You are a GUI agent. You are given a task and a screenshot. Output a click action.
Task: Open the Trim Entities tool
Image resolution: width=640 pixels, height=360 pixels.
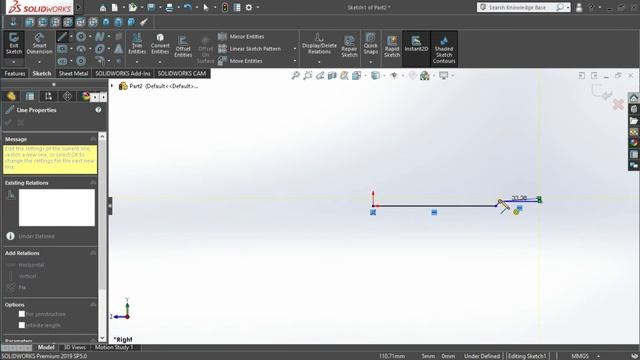(x=137, y=44)
